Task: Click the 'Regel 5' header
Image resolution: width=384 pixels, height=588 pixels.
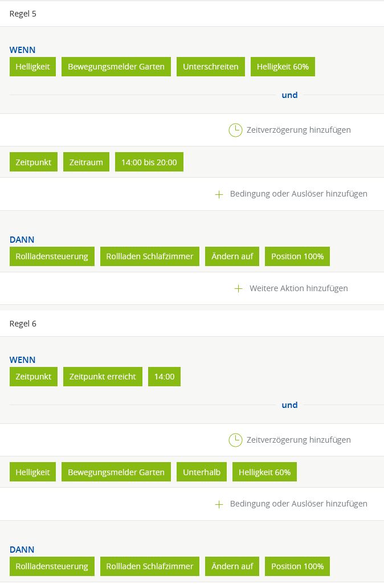Action: (23, 14)
